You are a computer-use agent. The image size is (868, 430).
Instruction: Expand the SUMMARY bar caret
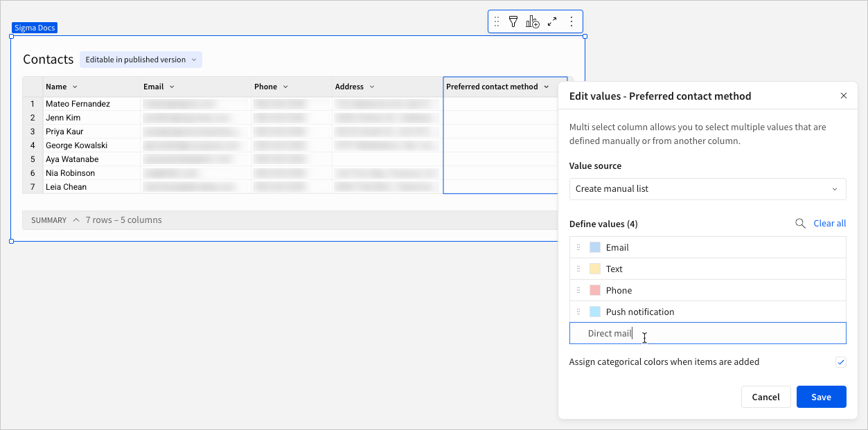tap(76, 220)
